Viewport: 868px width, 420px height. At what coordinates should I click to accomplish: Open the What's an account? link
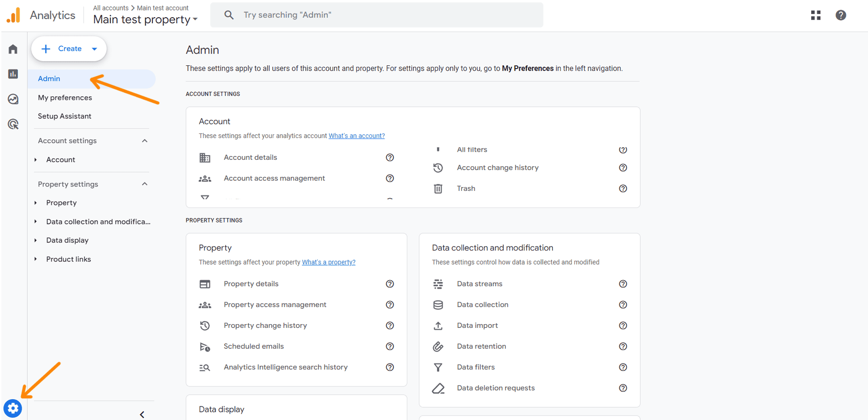[357, 136]
